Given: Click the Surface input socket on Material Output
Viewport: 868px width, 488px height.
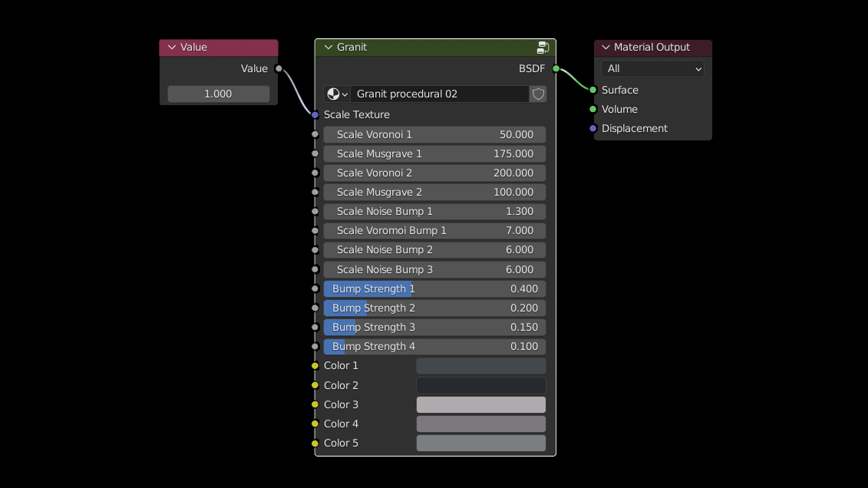Looking at the screenshot, I should [x=592, y=90].
